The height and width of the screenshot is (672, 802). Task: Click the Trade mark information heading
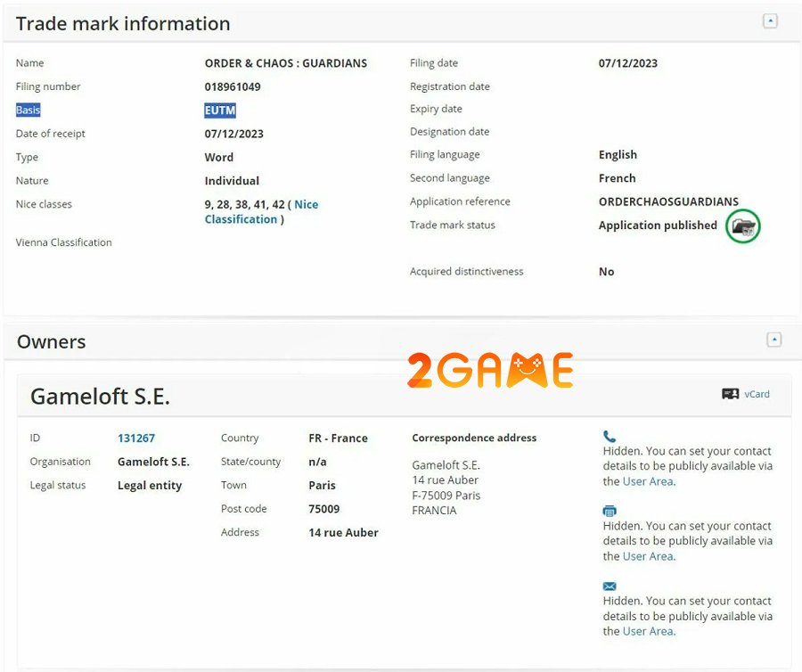click(x=123, y=23)
